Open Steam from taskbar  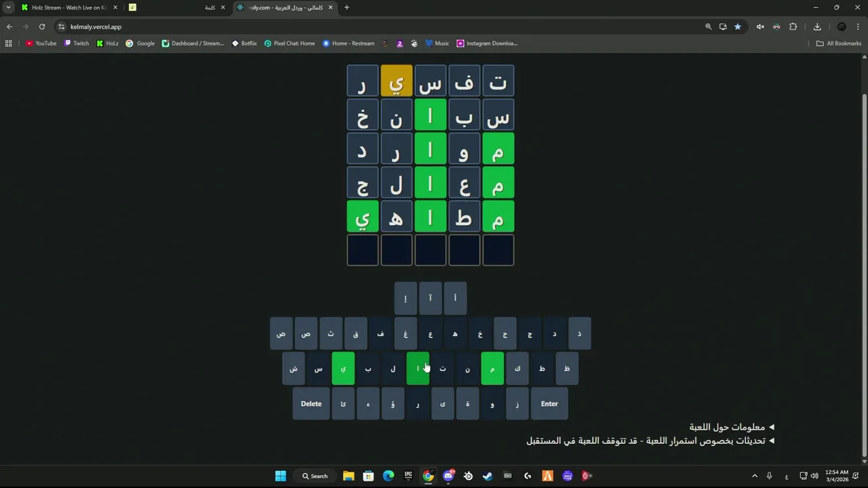coord(488,476)
